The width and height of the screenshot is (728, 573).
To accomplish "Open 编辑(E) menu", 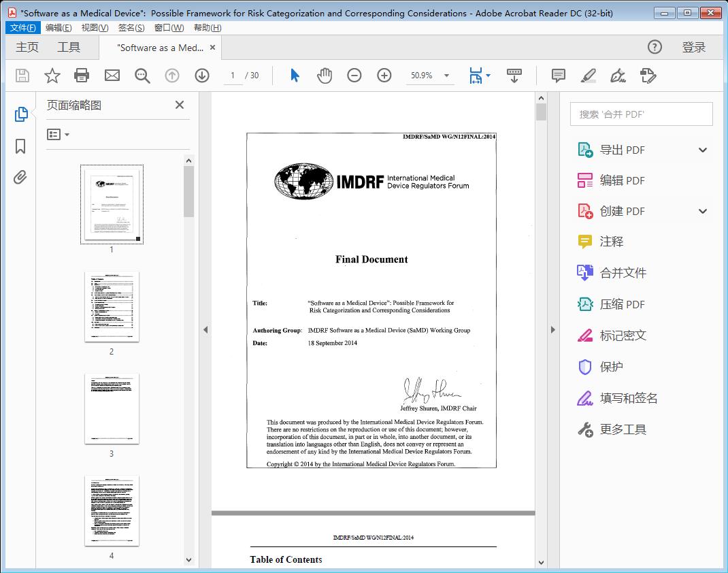I will point(59,28).
